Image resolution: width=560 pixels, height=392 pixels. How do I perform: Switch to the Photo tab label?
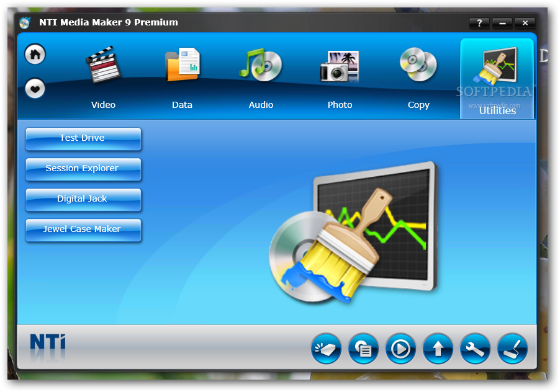tap(340, 105)
